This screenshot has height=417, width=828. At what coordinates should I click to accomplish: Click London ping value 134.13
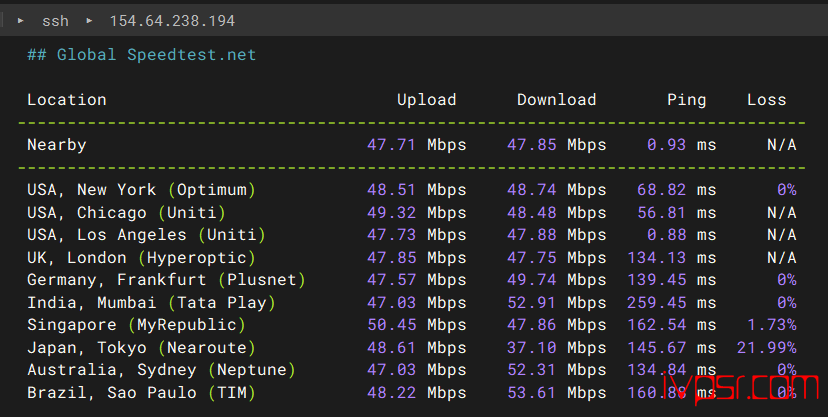[x=657, y=258]
